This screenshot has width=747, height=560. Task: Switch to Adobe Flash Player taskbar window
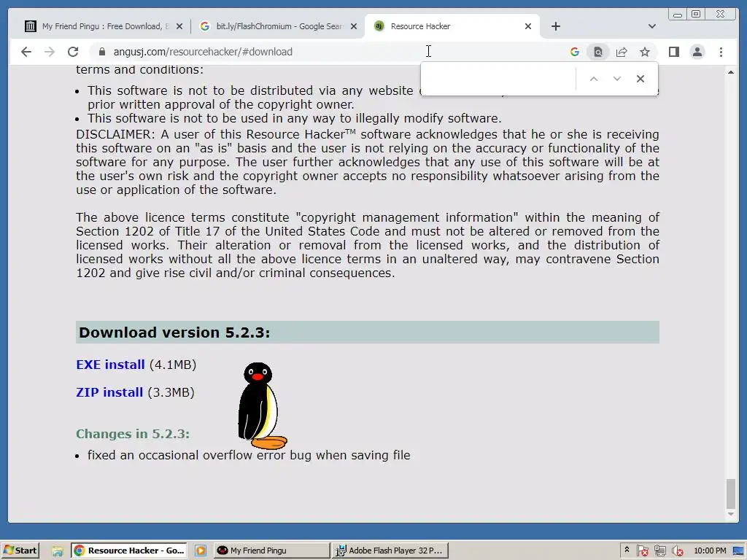click(390, 551)
